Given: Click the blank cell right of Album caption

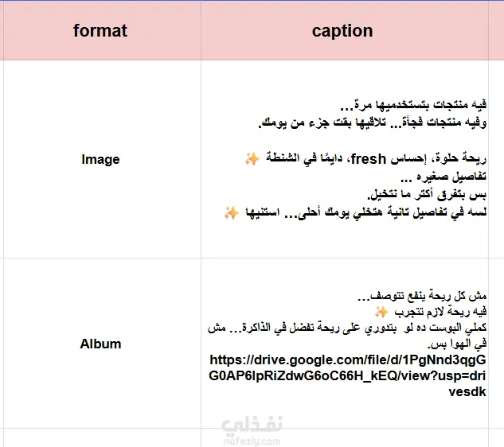Looking at the screenshot, I should point(496,344).
